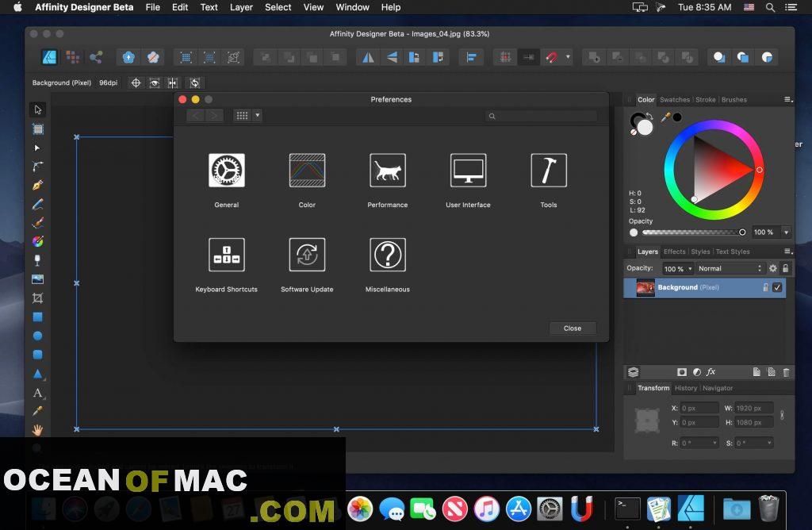This screenshot has height=530, width=812.
Task: Switch to Swatches tab
Action: [675, 99]
